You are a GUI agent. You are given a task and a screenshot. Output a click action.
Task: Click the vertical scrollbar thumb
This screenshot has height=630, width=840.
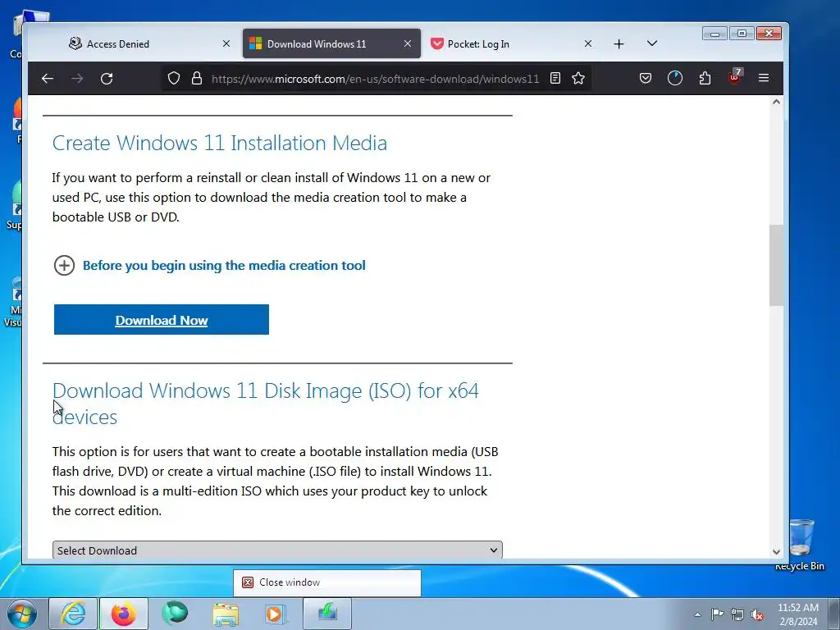(776, 265)
